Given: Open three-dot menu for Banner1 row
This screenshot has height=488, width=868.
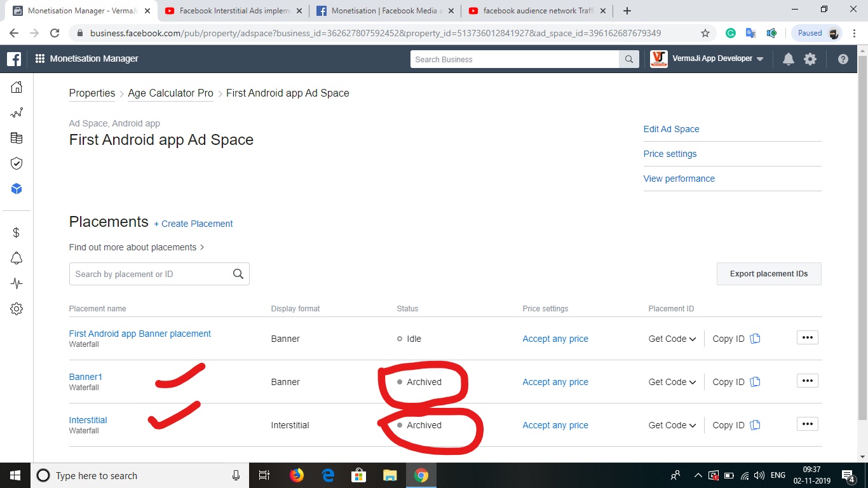Looking at the screenshot, I should 808,381.
